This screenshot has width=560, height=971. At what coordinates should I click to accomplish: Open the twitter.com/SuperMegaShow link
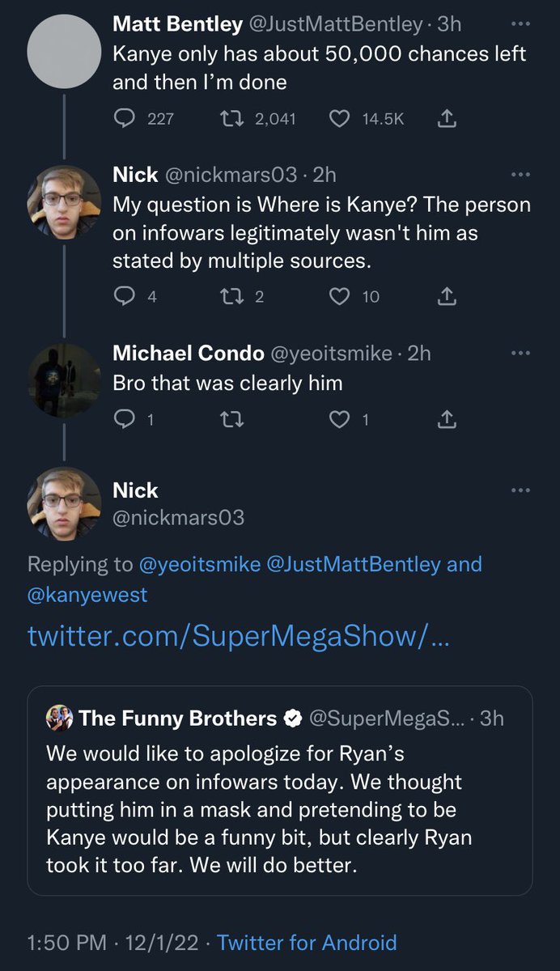click(x=239, y=635)
